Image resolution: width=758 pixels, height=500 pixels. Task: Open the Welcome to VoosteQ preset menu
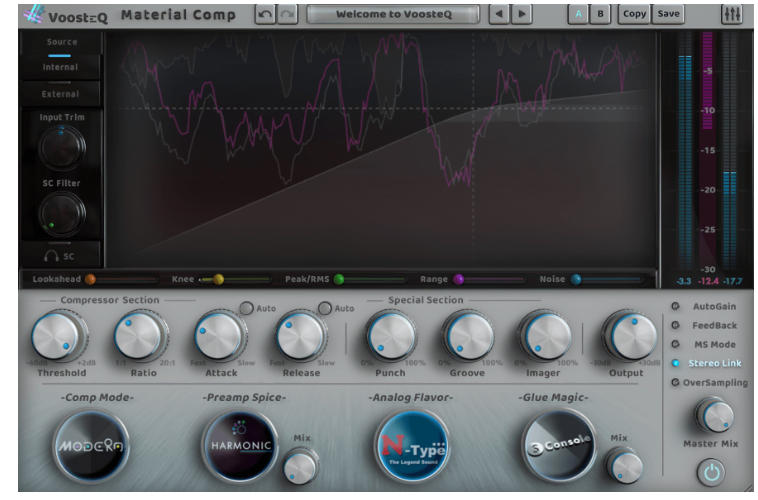pyautogui.click(x=394, y=14)
